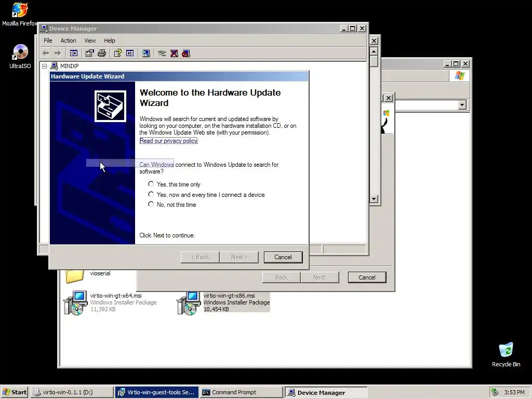Click the Device Manager taskbar button

click(x=326, y=393)
